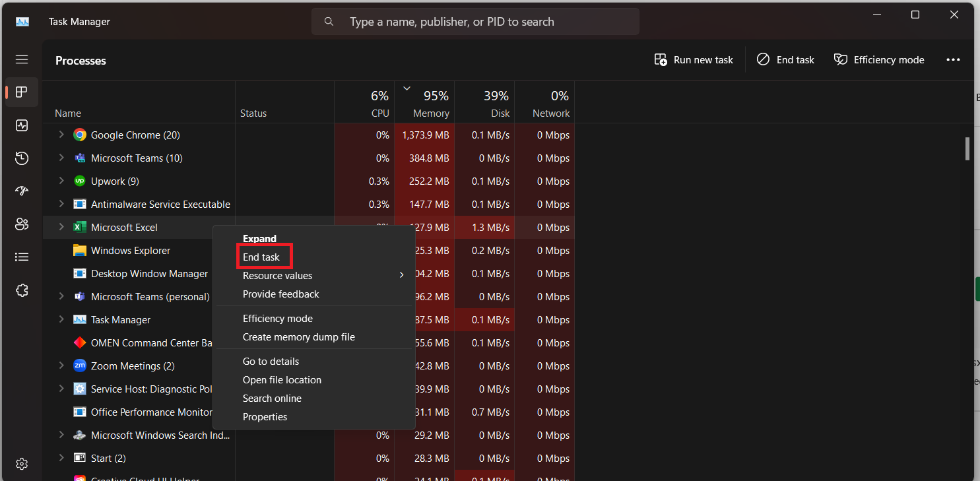This screenshot has height=481, width=980.
Task: Select the 1.3 MB/s disk cell
Action: point(484,227)
